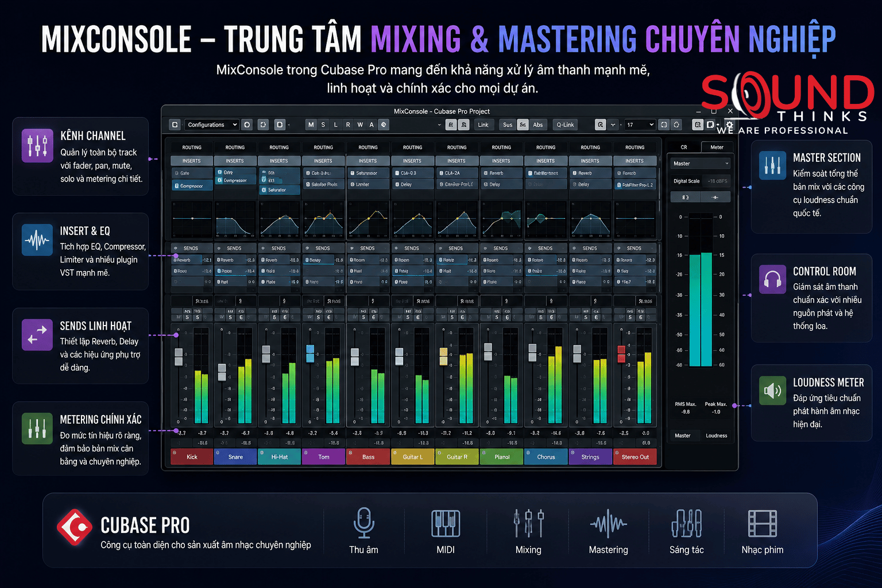
Task: Open the MixConsole settings gear icon
Action: pyautogui.click(x=729, y=125)
